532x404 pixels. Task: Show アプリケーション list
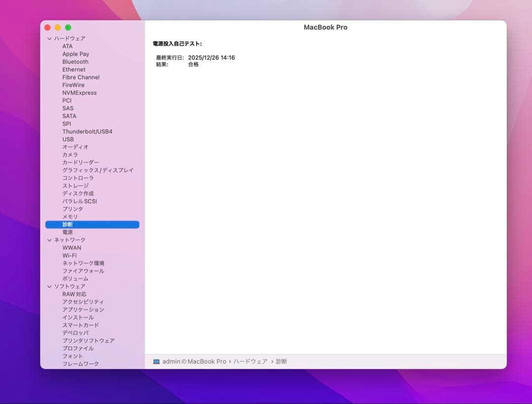click(83, 310)
